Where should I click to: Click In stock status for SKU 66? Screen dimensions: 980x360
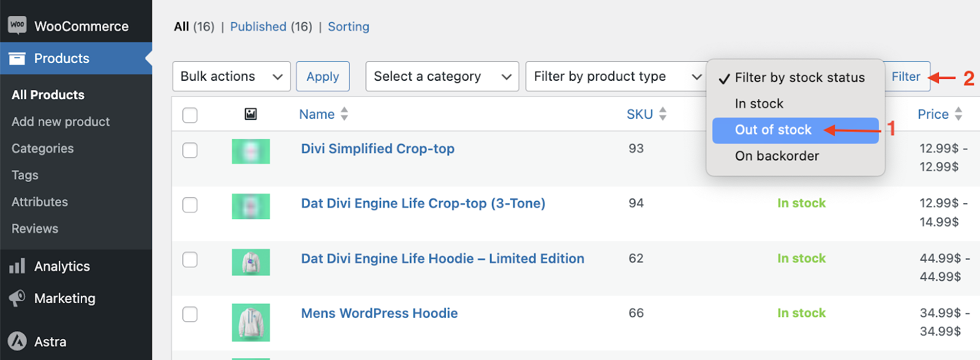[801, 313]
